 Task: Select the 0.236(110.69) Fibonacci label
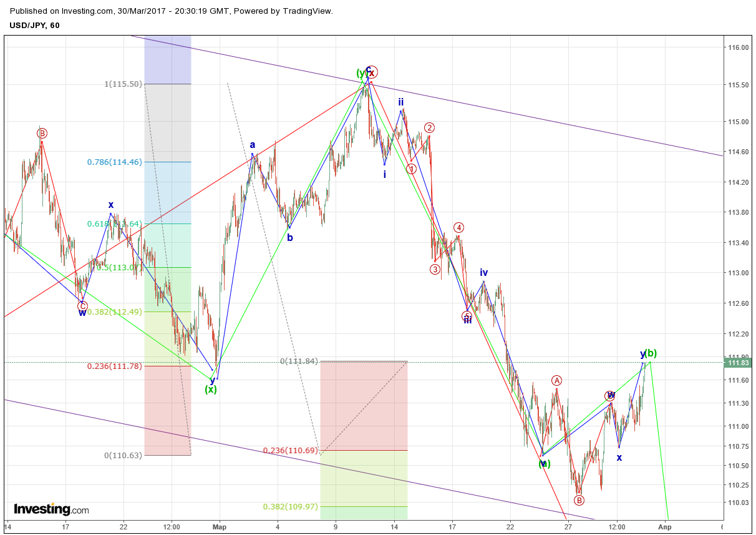tap(291, 450)
